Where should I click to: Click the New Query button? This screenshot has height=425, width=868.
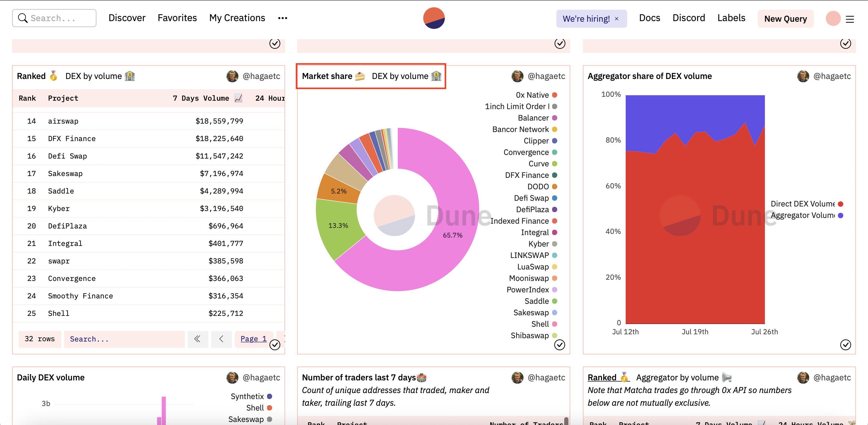pos(785,19)
